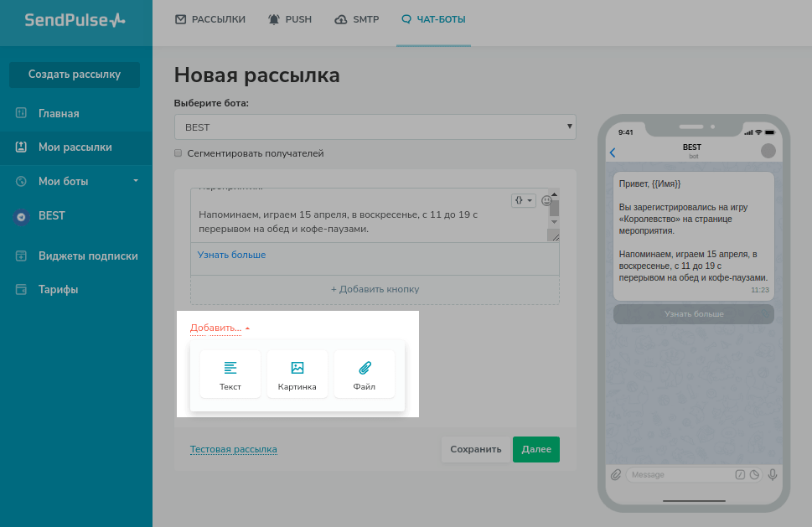Screen dimensions: 812x527
Task: Open the SMTP tab
Action: [357, 19]
